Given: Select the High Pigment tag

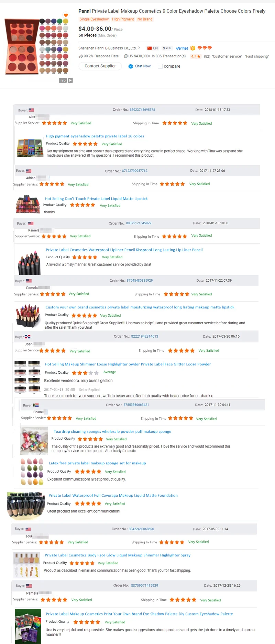Looking at the screenshot, I should click(123, 19).
